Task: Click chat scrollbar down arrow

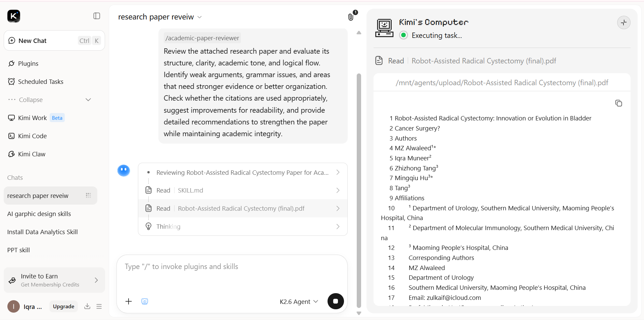Action: [359, 313]
